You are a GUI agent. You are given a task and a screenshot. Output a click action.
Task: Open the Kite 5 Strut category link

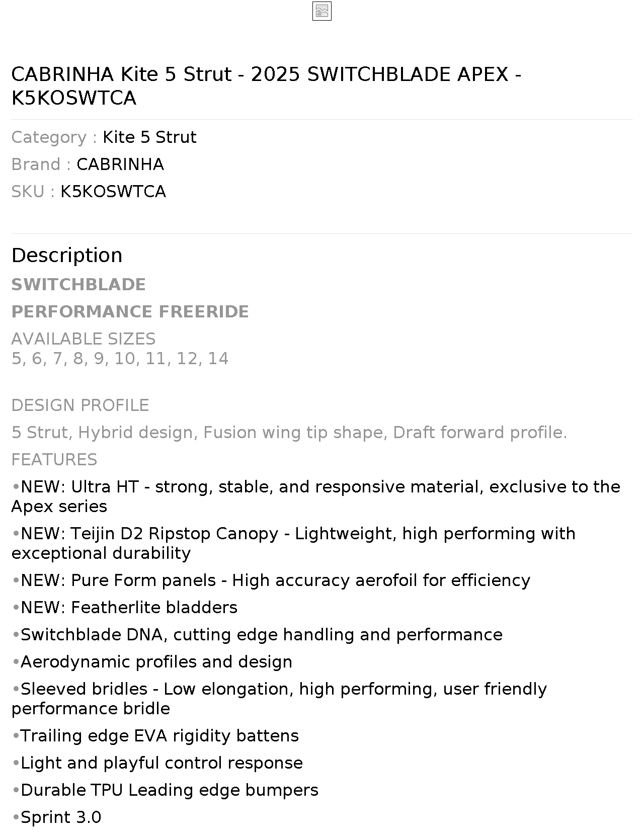(149, 137)
